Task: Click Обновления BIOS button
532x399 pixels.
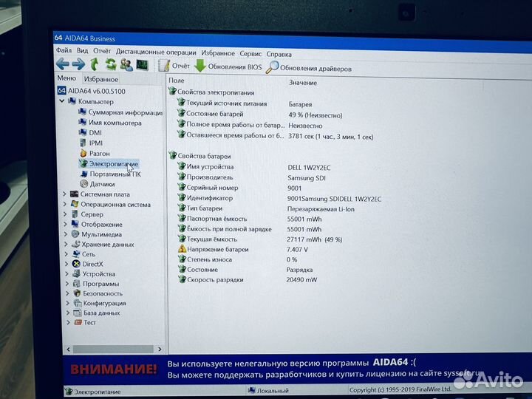Action: click(228, 66)
